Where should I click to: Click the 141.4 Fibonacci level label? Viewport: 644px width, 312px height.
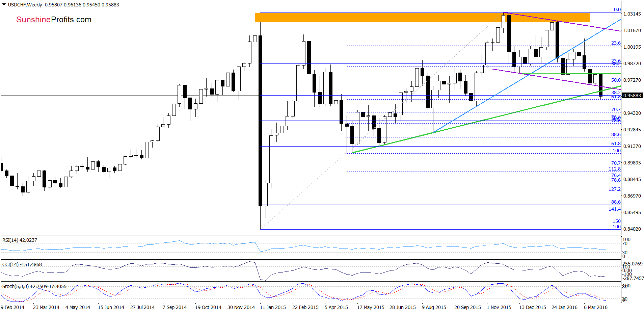pyautogui.click(x=615, y=209)
